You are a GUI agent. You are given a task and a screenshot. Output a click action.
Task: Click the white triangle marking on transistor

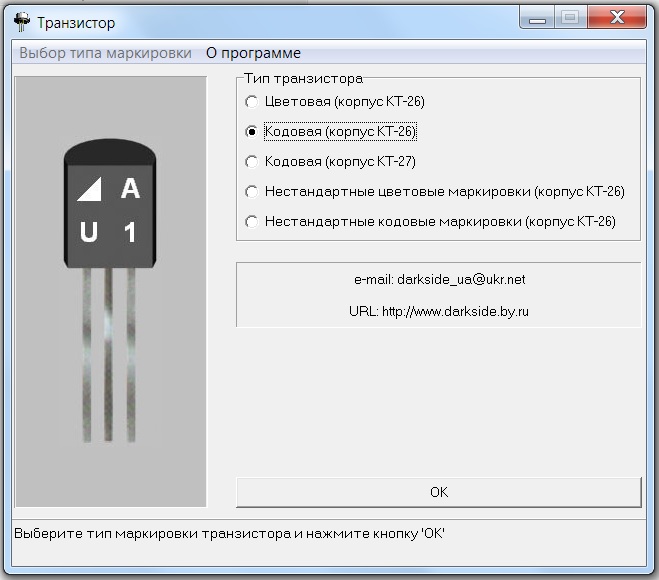(90, 188)
